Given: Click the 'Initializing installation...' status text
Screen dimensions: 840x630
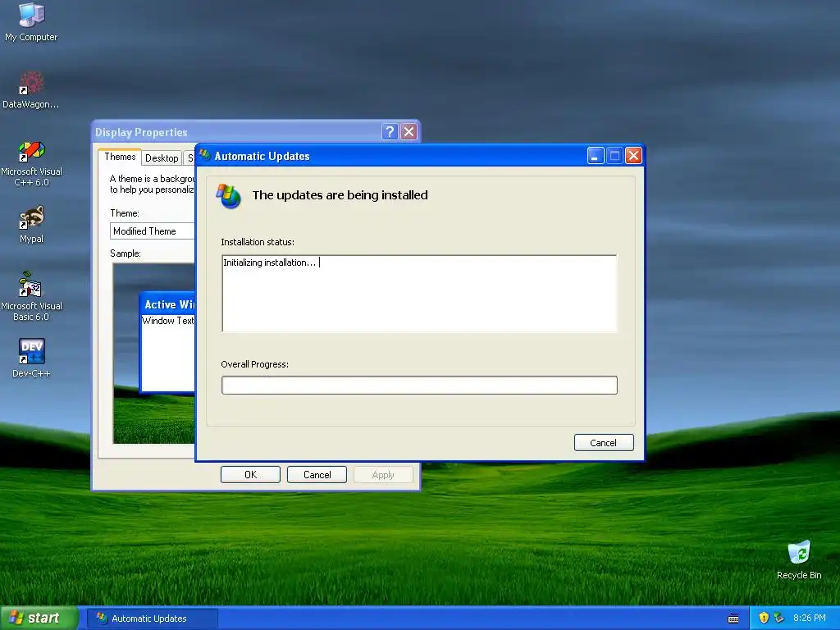Looking at the screenshot, I should 269,262.
